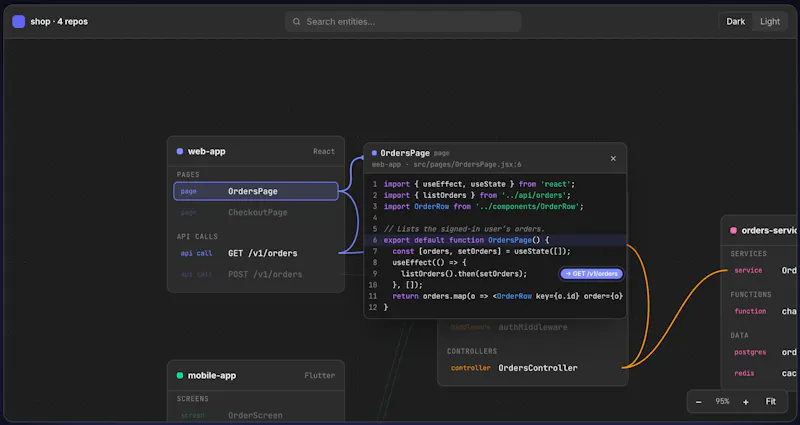Close the OrdersPage code panel
Image resolution: width=800 pixels, height=425 pixels.
point(613,159)
